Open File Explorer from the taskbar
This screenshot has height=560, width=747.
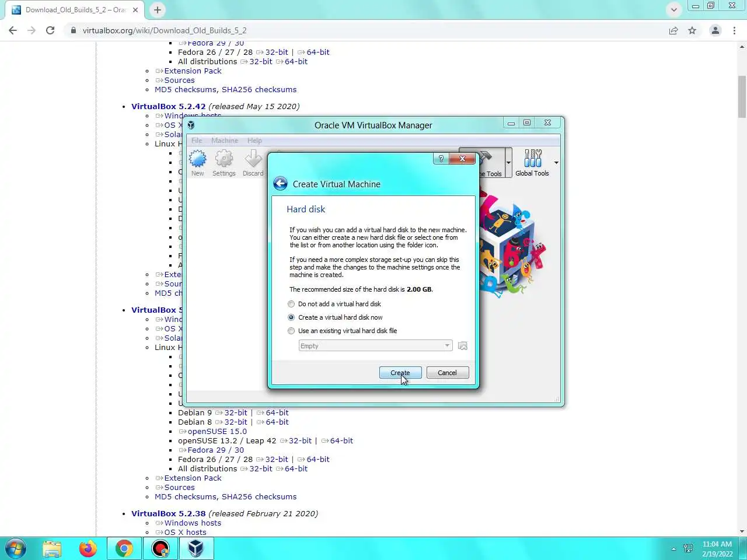click(52, 548)
